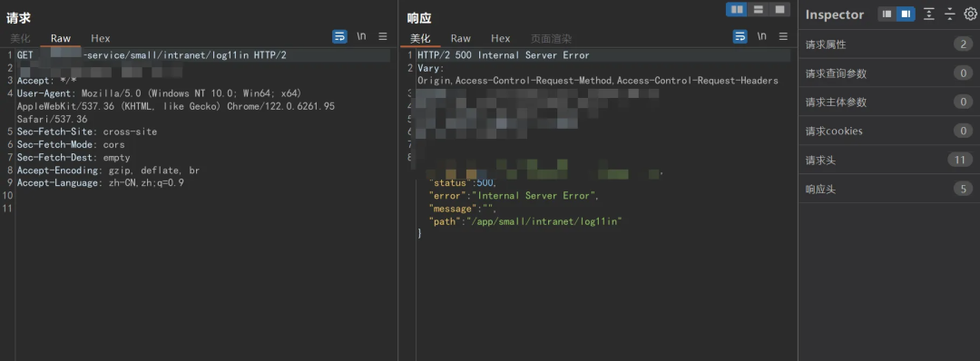Click the "path" JSON line in response

click(x=525, y=221)
